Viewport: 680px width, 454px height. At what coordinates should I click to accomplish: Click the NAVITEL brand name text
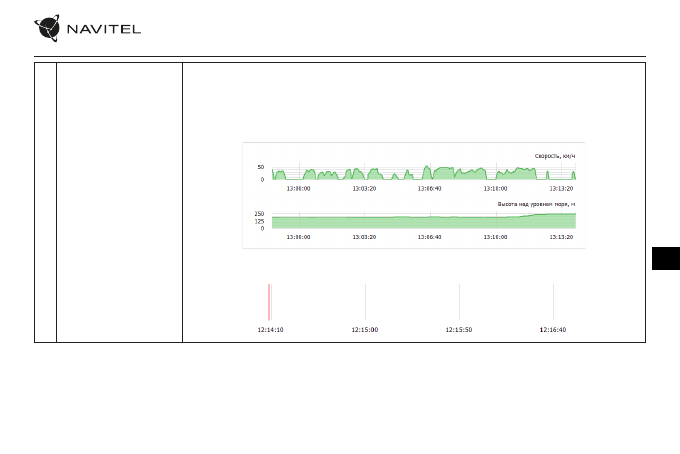[x=105, y=28]
